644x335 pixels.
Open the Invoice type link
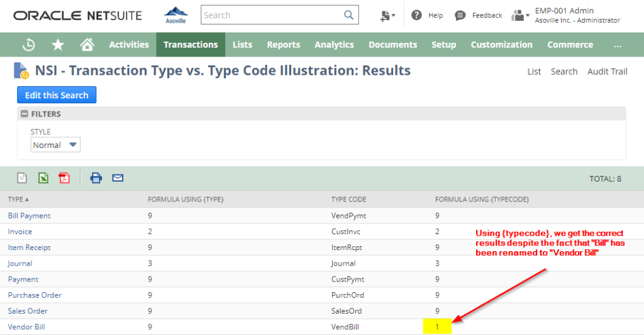pos(19,232)
